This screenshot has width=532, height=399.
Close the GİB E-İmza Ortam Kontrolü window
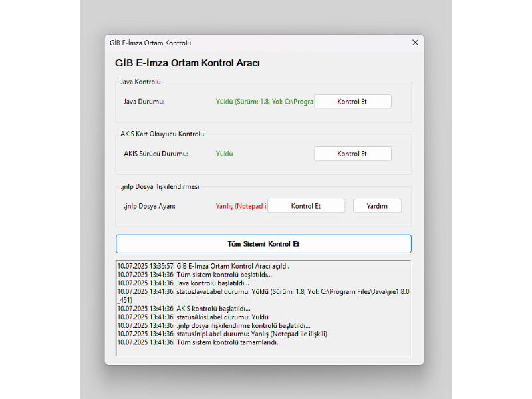[415, 43]
